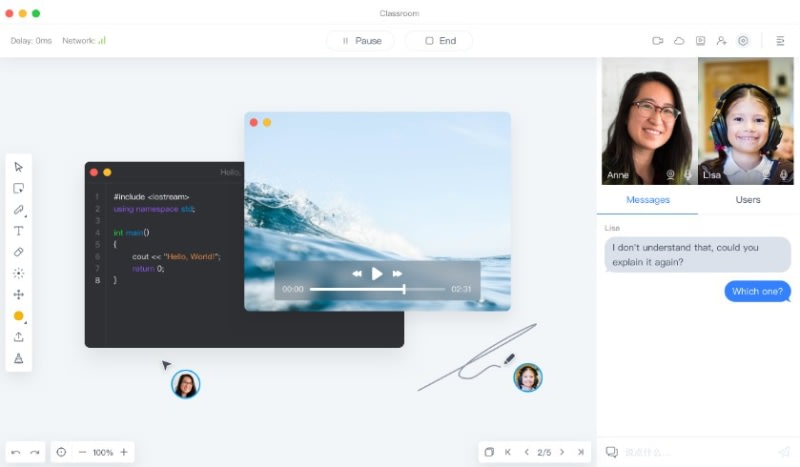Click the End class button
The image size is (800, 467).
point(439,41)
